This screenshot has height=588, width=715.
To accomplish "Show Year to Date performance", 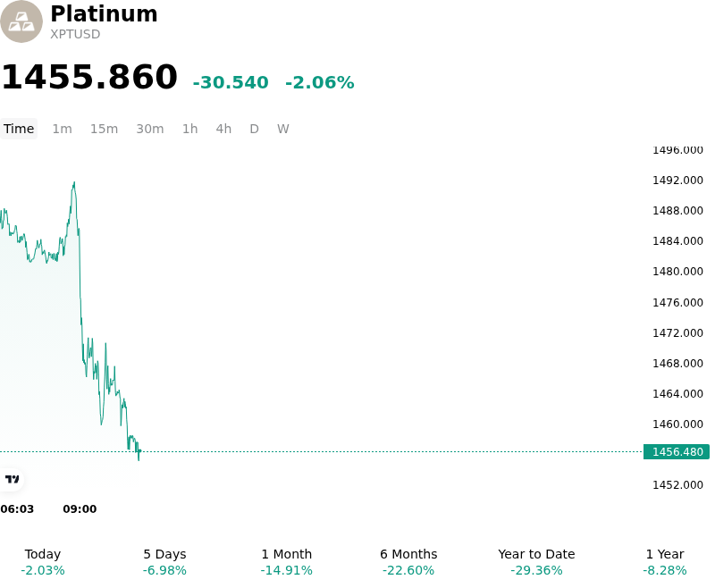I will point(536,562).
